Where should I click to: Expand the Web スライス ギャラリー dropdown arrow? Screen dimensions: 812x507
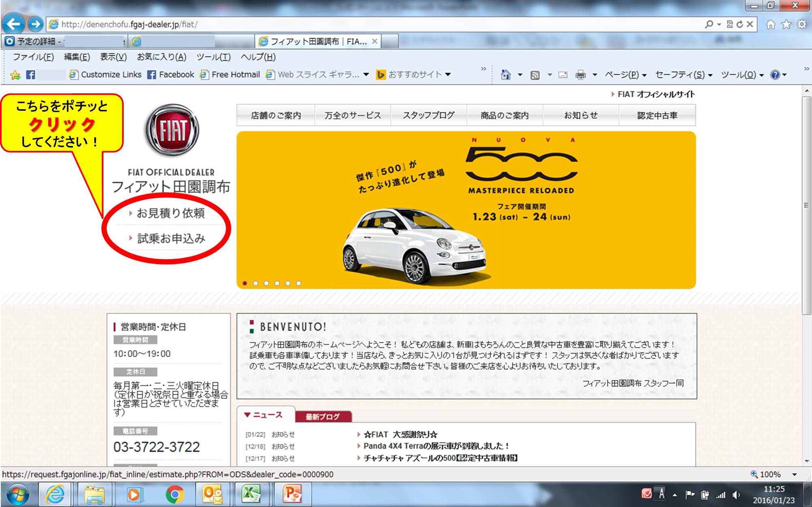pos(366,75)
